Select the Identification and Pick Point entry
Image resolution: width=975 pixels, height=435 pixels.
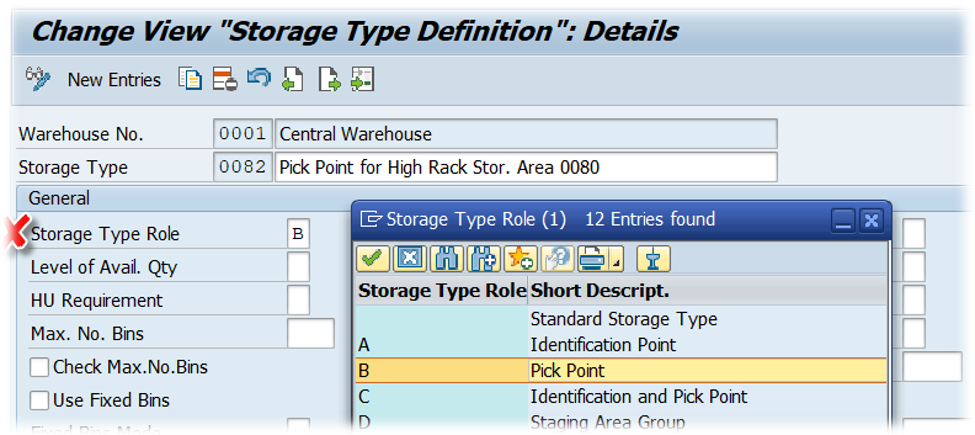[x=639, y=396]
